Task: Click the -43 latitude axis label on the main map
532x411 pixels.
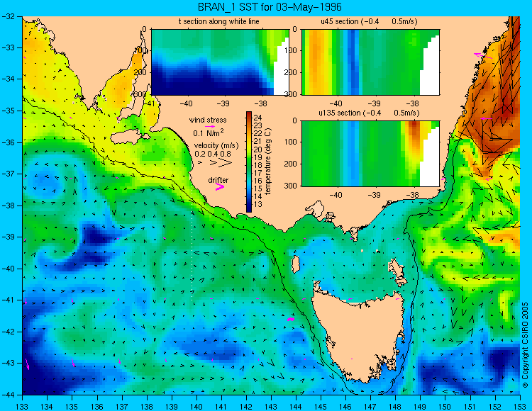Action: [x=8, y=364]
